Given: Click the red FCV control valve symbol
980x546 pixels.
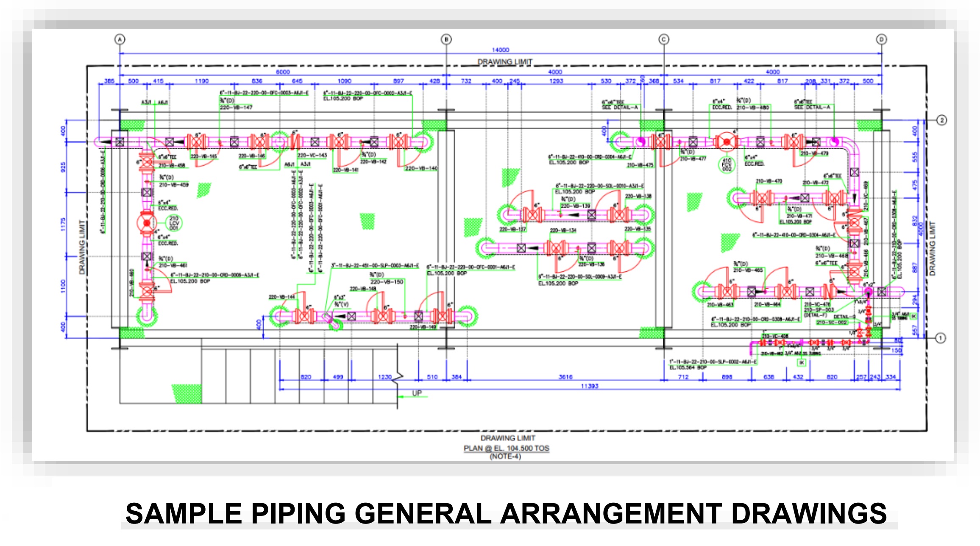Looking at the screenshot, I should (727, 142).
